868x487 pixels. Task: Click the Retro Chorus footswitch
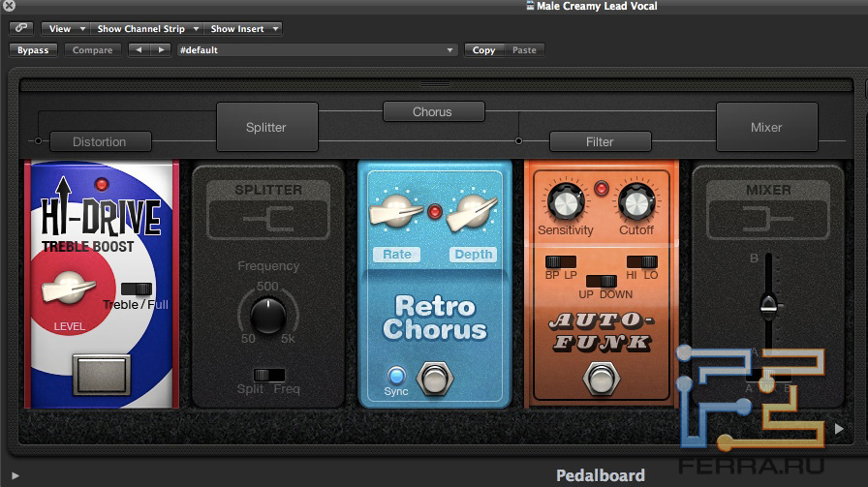pos(433,378)
